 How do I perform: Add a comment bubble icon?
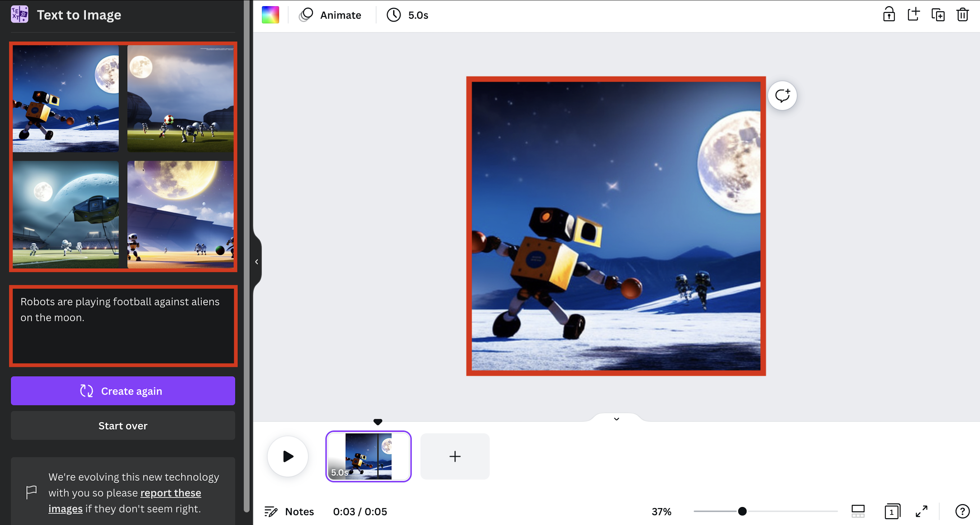(x=782, y=95)
